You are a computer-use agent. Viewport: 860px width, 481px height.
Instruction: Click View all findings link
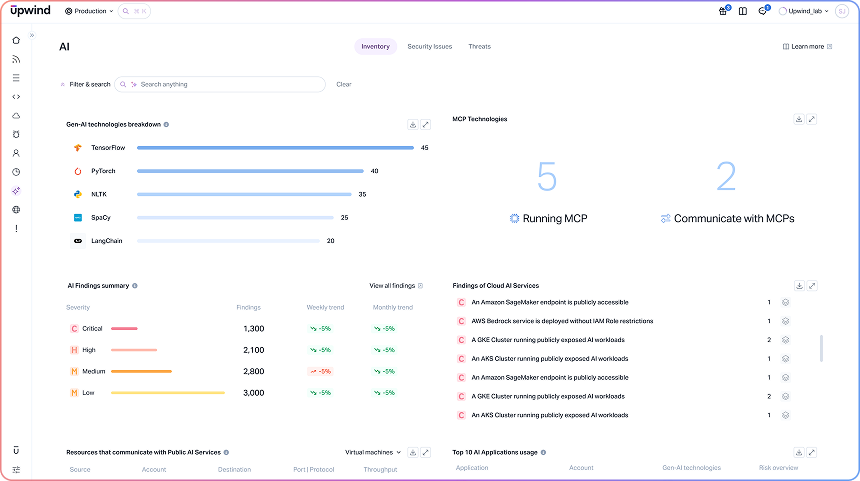[x=396, y=286]
